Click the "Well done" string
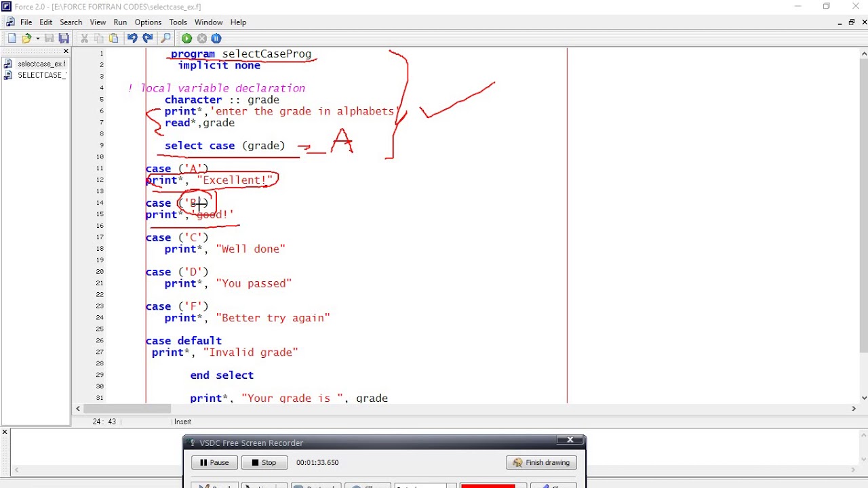 coord(251,249)
